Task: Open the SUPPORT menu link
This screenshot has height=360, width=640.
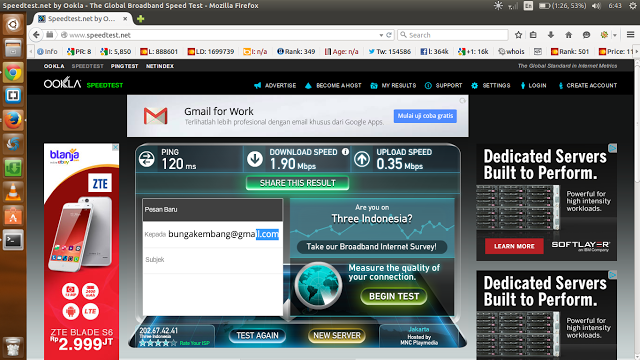Action: 443,86
